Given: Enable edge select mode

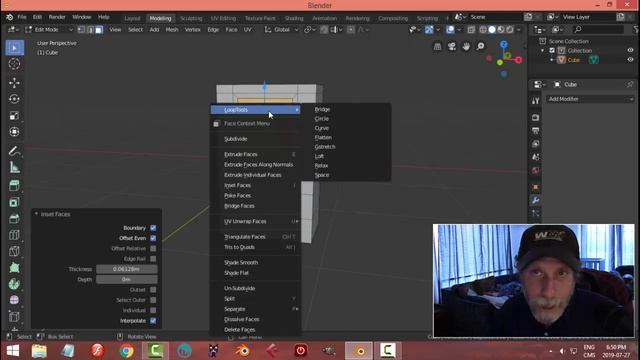Looking at the screenshot, I should (90, 30).
